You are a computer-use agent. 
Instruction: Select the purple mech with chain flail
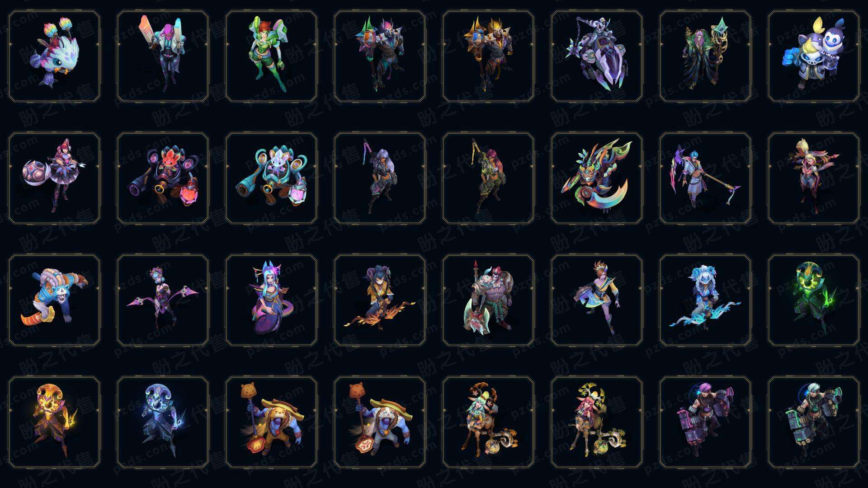pos(597,56)
